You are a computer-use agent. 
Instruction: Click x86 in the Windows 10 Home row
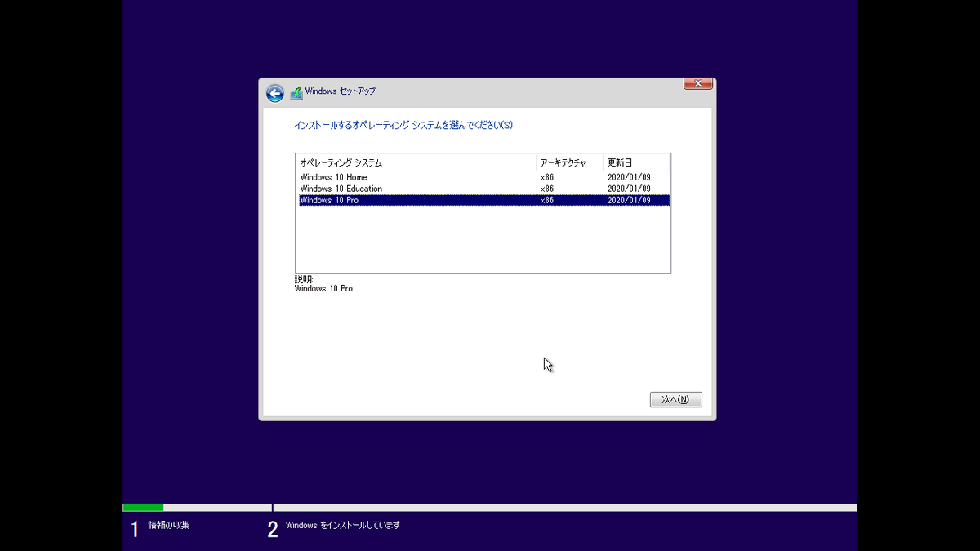(547, 177)
